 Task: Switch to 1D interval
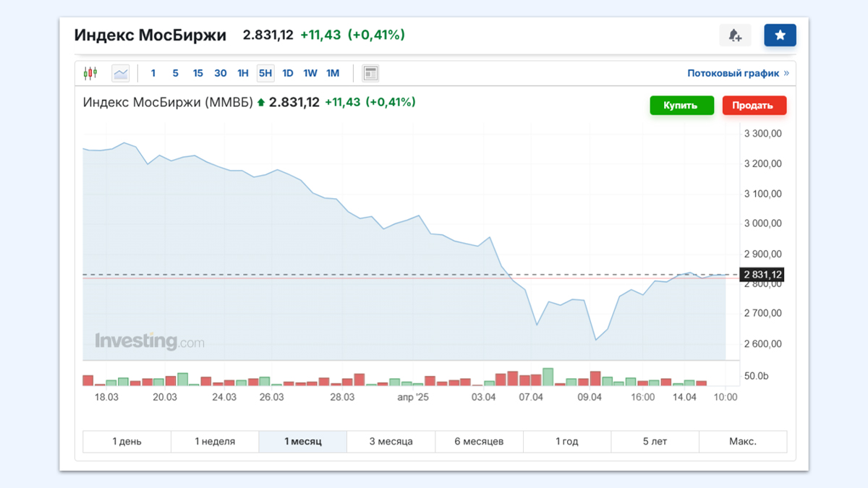point(288,73)
